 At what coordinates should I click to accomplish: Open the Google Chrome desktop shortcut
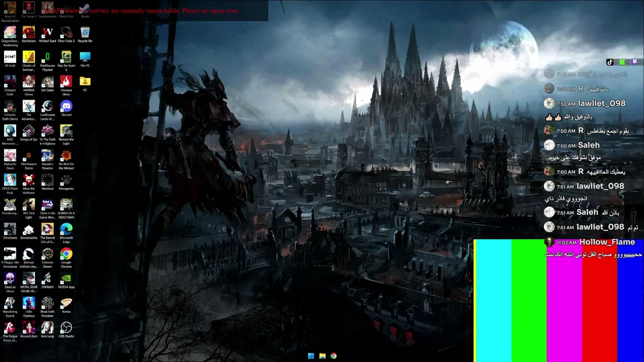pos(66,257)
